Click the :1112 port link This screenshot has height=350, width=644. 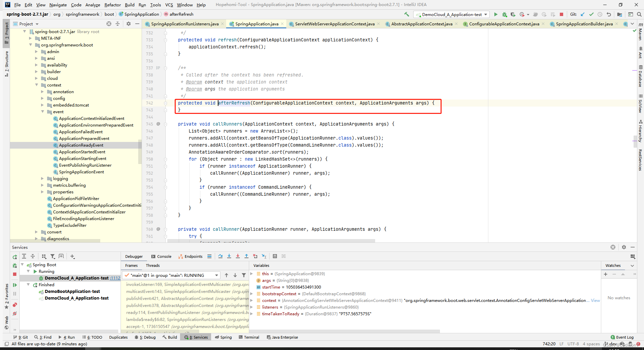click(115, 278)
